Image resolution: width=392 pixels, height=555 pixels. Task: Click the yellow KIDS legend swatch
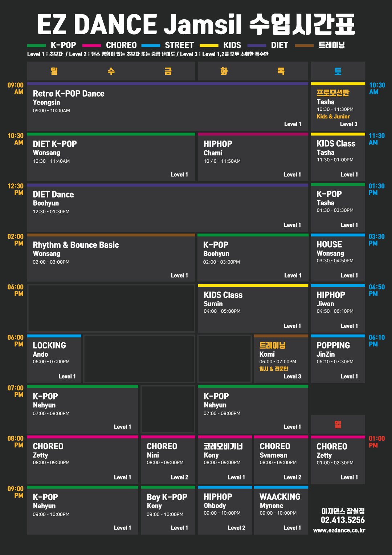[209, 46]
